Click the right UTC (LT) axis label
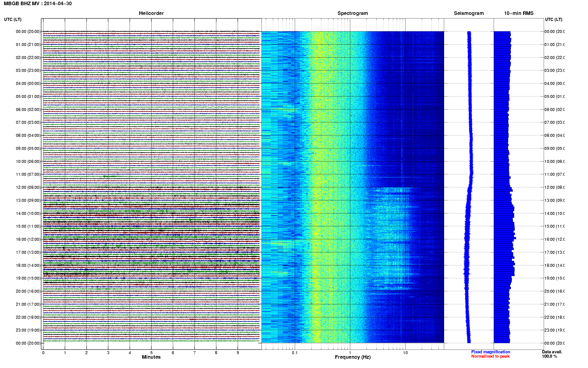Image resolution: width=588 pixels, height=368 pixels. pyautogui.click(x=553, y=19)
